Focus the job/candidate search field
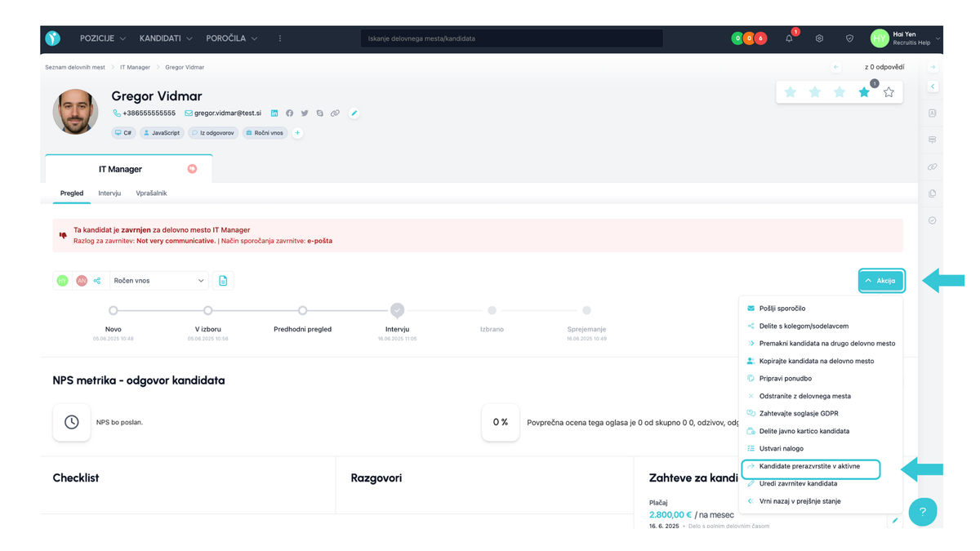Image resolution: width=980 pixels, height=551 pixels. pos(512,38)
